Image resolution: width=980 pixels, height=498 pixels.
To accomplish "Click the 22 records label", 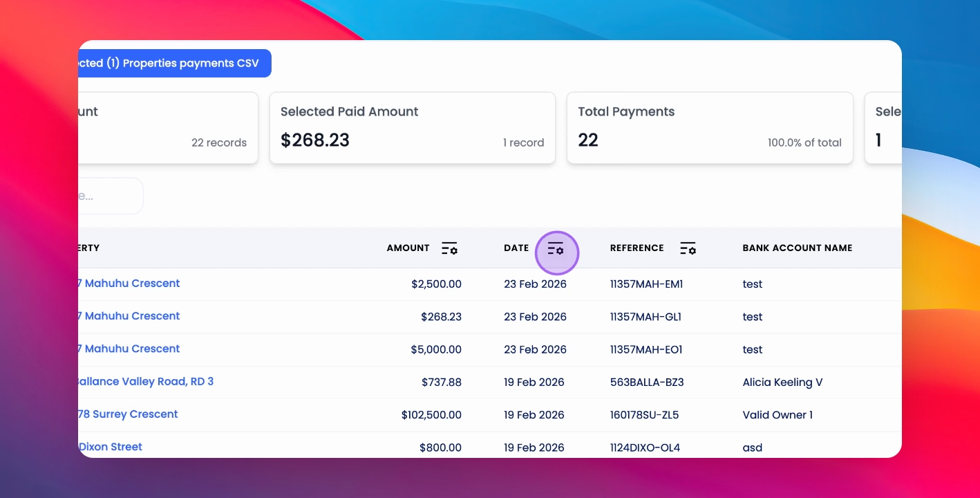I will point(219,143).
